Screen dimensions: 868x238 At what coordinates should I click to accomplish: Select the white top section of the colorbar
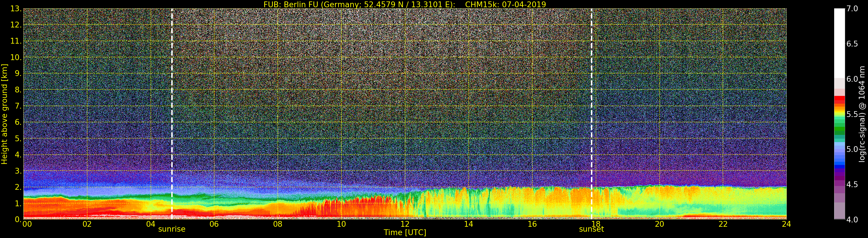(839, 40)
